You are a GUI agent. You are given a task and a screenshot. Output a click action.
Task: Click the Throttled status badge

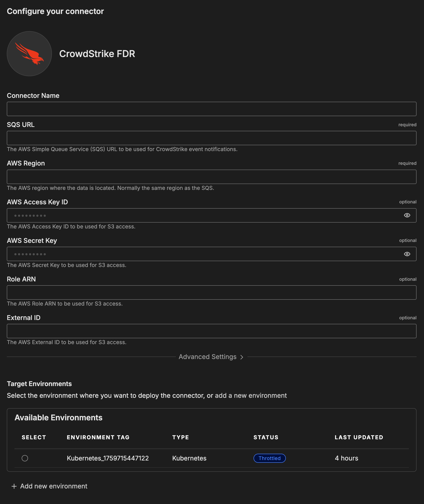[x=269, y=458]
